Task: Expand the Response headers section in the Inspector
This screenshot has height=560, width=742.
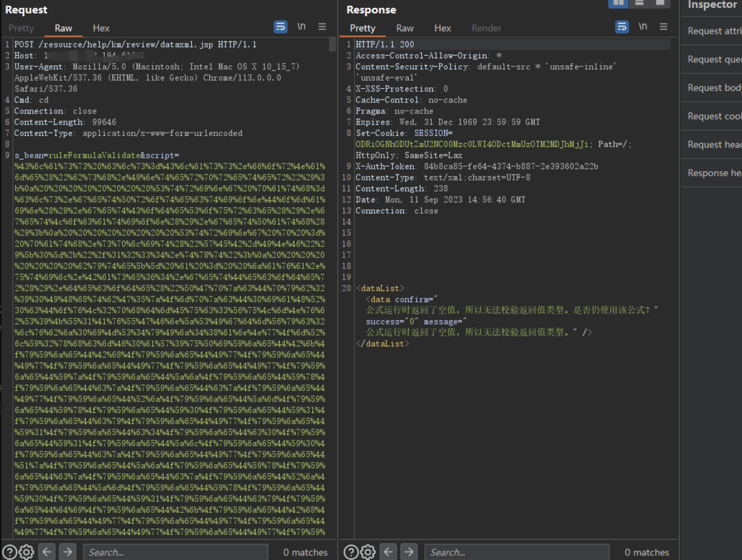Action: click(x=712, y=173)
